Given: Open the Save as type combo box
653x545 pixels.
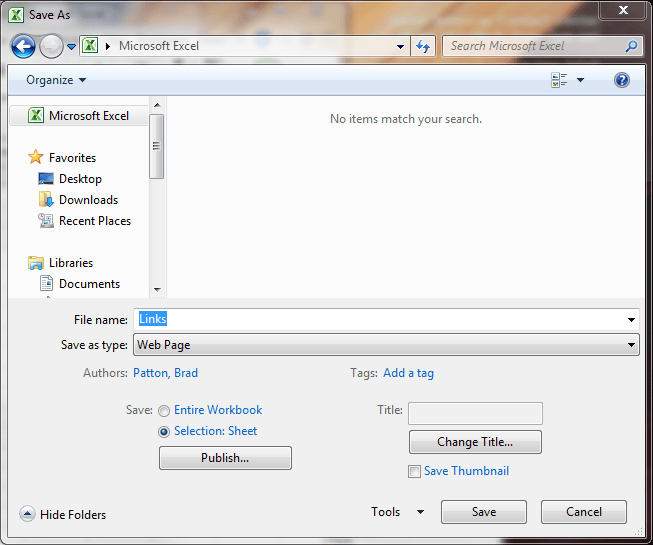Looking at the screenshot, I should pyautogui.click(x=386, y=345).
